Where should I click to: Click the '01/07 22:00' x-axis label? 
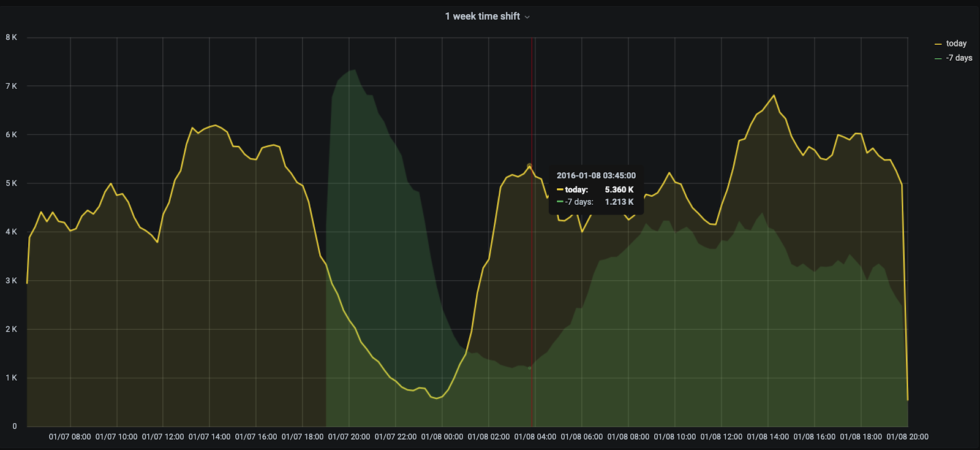coord(396,437)
